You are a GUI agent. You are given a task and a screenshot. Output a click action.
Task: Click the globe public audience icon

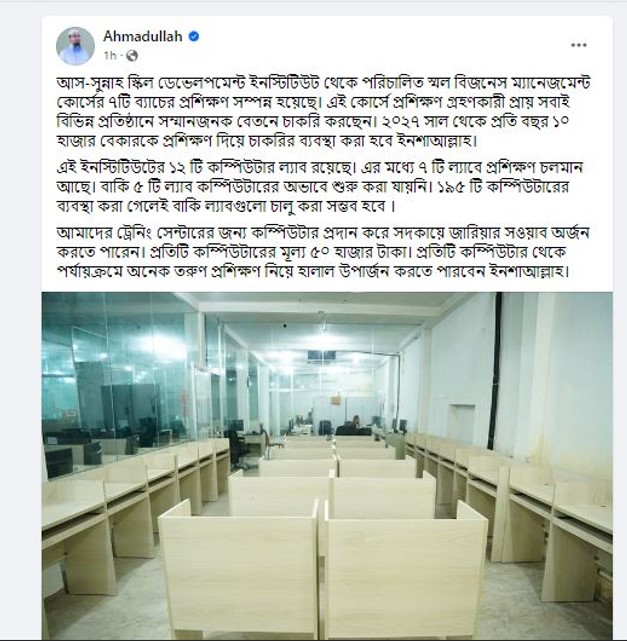132,56
